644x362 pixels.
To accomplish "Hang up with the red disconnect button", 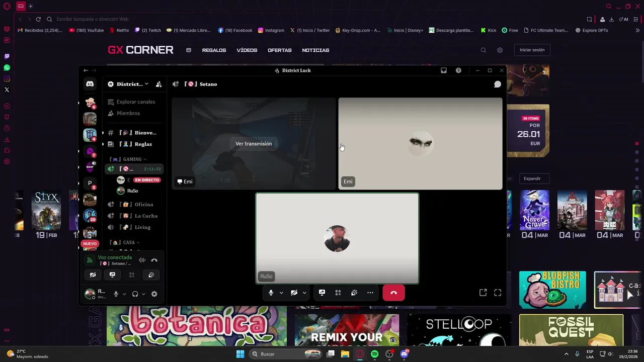I will pyautogui.click(x=393, y=293).
